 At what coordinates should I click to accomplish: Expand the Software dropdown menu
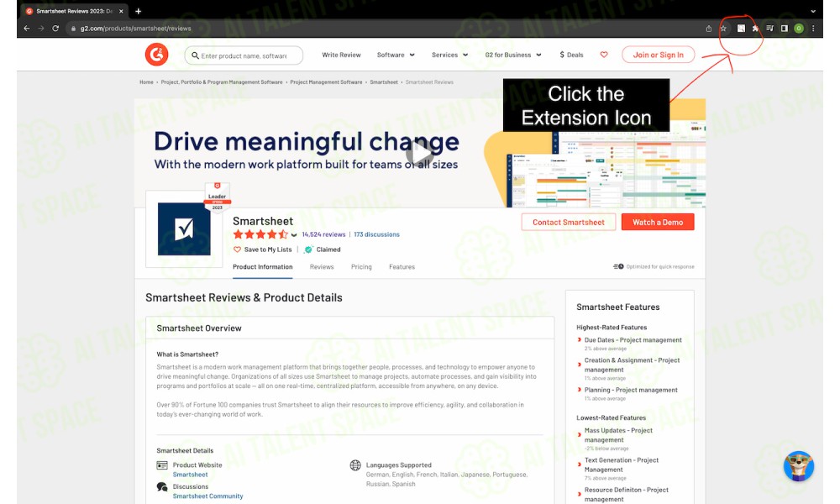pyautogui.click(x=396, y=55)
